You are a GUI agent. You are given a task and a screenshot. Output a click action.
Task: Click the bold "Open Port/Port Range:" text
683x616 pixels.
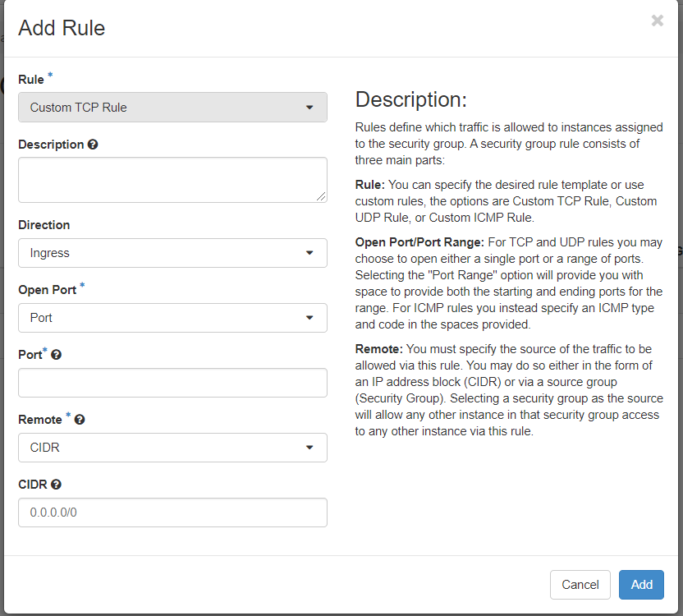(x=419, y=242)
